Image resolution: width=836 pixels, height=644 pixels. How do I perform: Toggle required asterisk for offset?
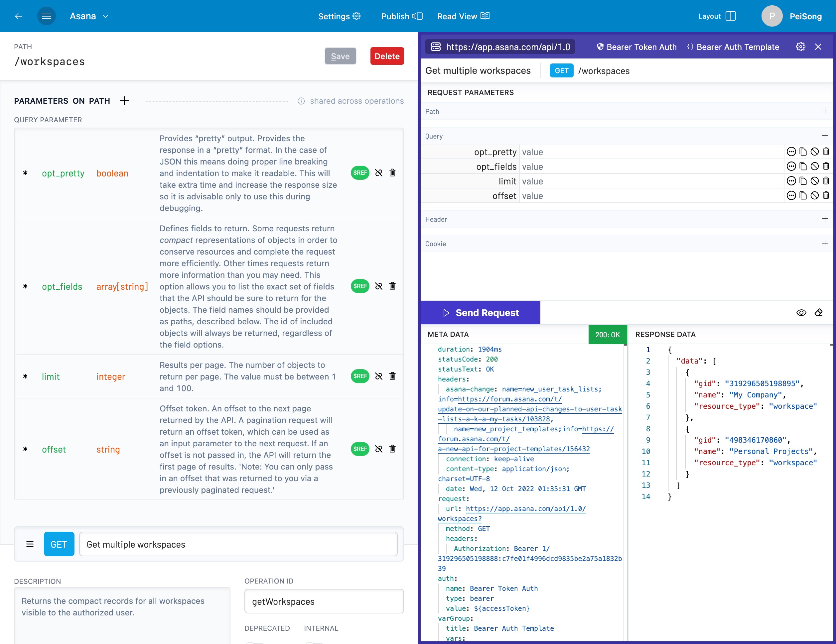click(25, 449)
